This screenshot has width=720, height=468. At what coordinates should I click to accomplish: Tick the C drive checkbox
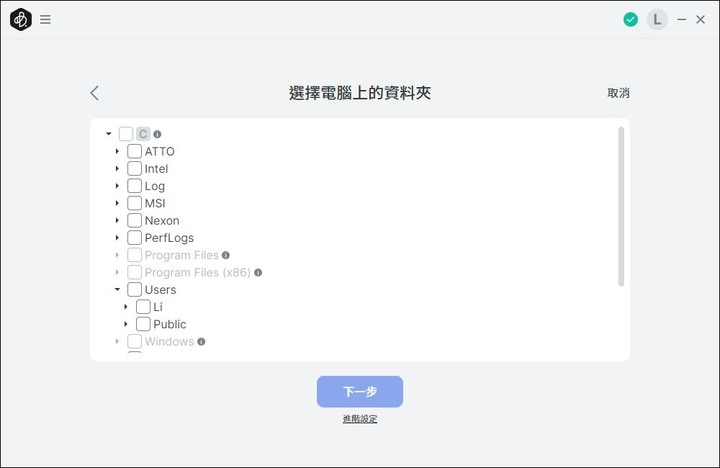point(126,134)
